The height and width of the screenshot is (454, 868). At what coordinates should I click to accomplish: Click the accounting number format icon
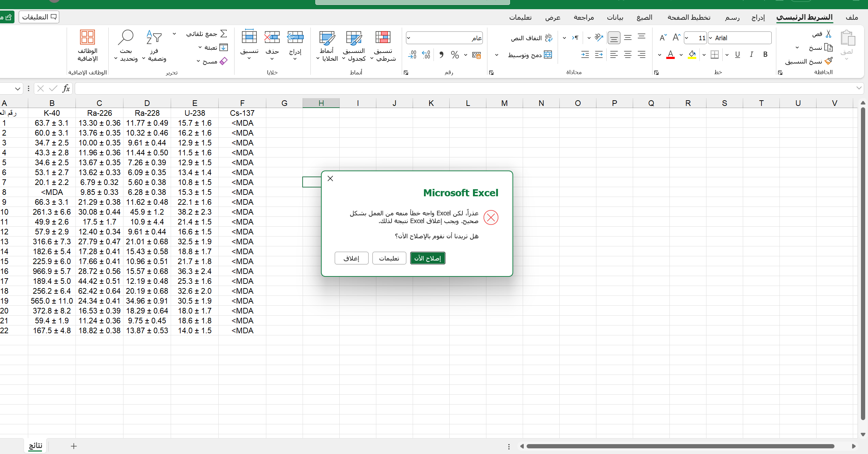pos(477,55)
